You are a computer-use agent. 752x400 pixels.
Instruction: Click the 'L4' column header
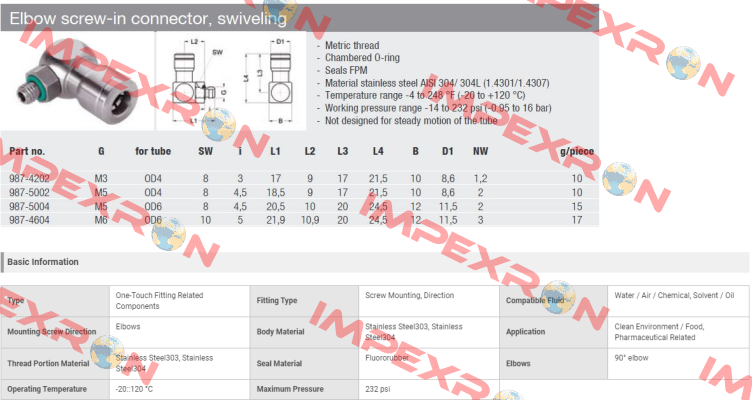[x=378, y=151]
